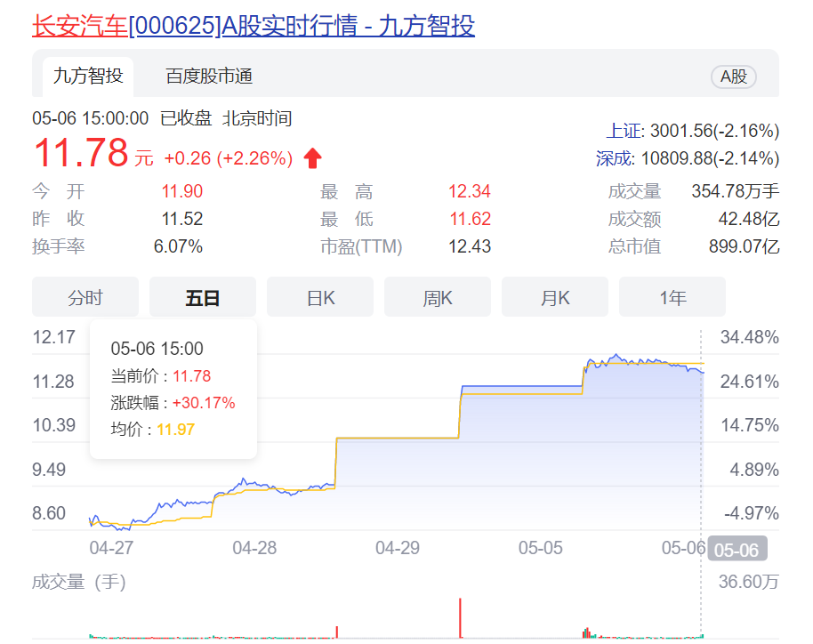Click the 换手率 value 6.07%
Viewport: 813px width, 644px height.
[178, 246]
